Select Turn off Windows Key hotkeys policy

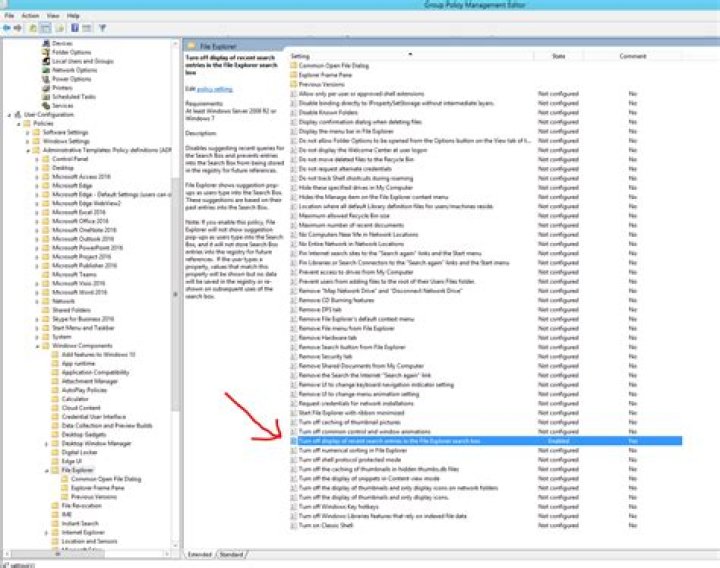tap(338, 506)
